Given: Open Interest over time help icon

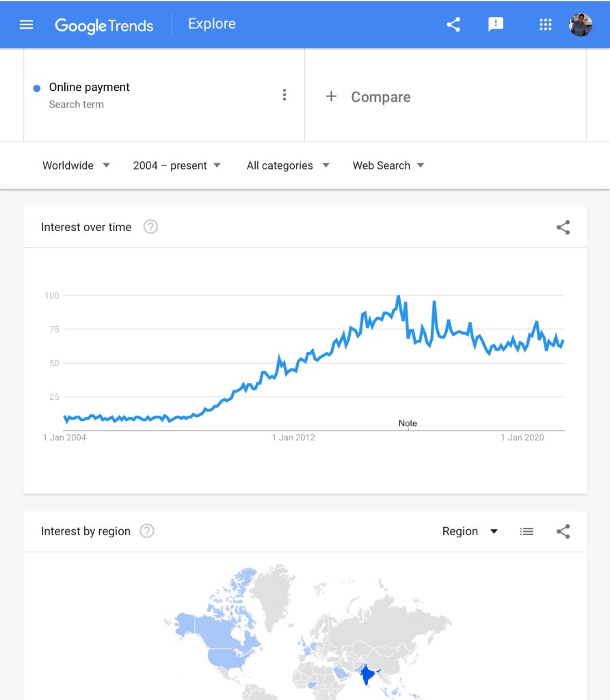Looking at the screenshot, I should pyautogui.click(x=150, y=227).
